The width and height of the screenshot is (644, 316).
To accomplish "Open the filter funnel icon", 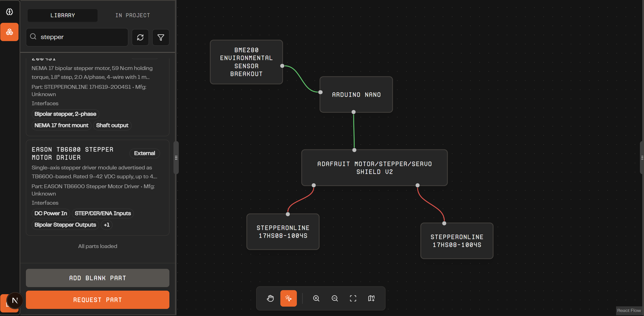I will (160, 38).
